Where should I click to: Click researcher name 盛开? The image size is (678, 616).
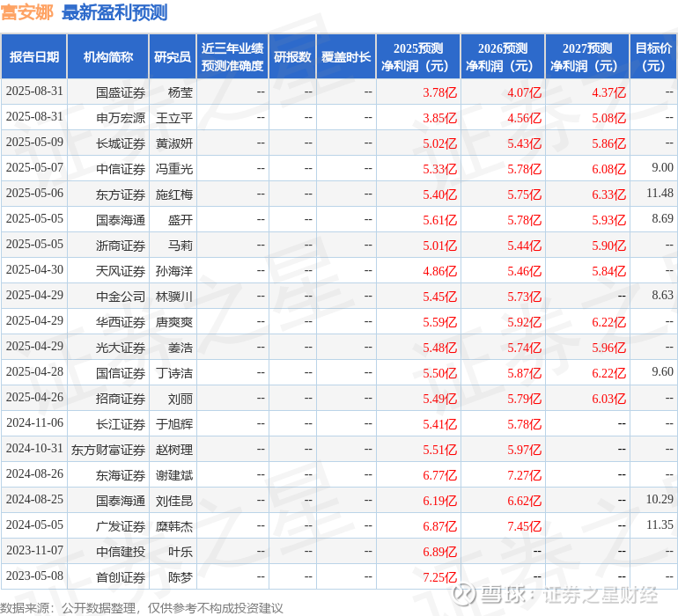(x=181, y=220)
